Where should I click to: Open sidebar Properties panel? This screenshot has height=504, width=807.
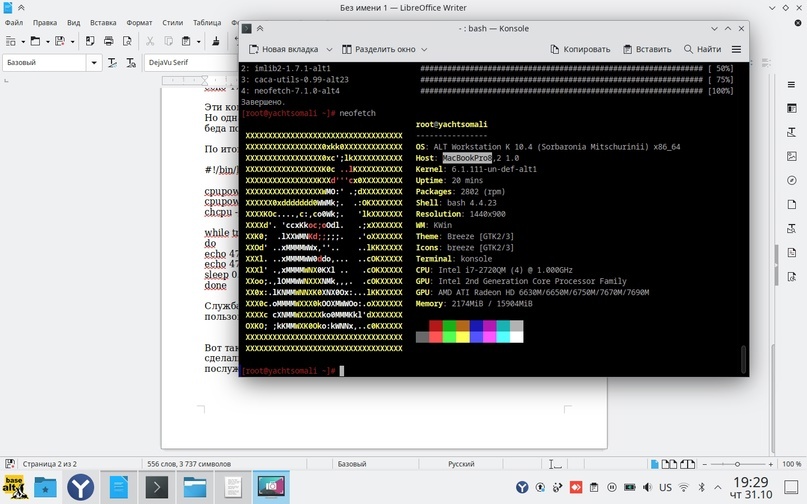[x=792, y=108]
